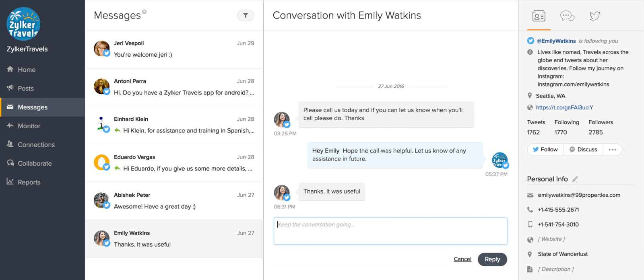The image size is (644, 280).
Task: Click the reply arrow icon on Einhard Klein's message
Action: tap(118, 130)
